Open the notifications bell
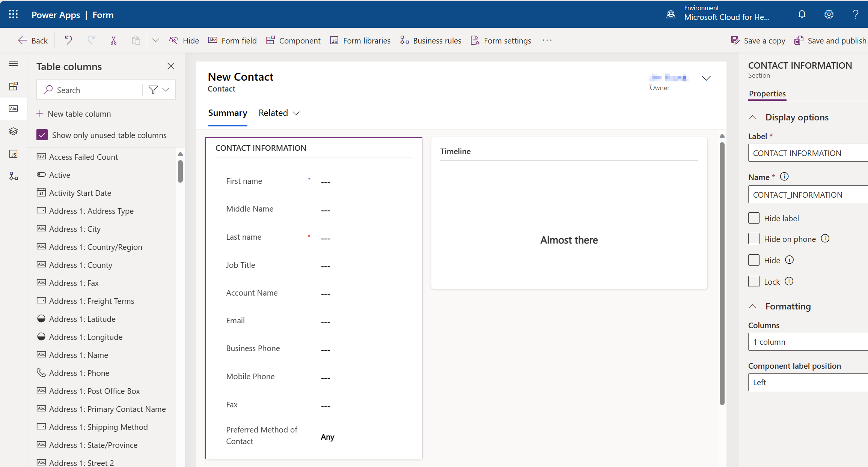The height and width of the screenshot is (467, 868). pyautogui.click(x=802, y=14)
